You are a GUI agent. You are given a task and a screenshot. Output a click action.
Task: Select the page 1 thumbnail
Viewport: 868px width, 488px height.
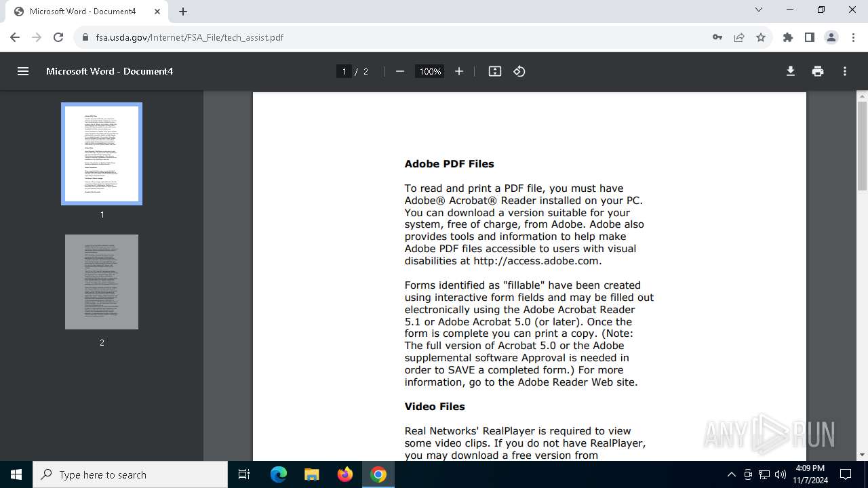[x=102, y=154]
